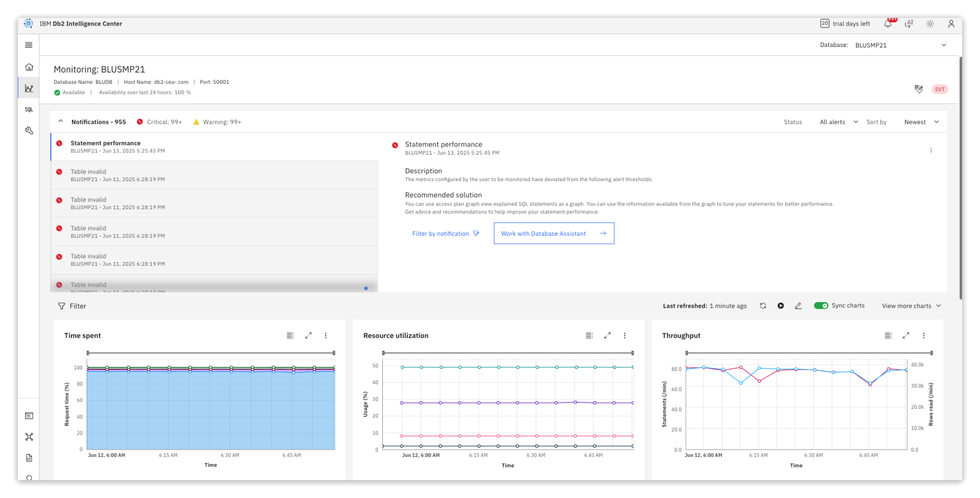Click Critical: 99+ notification count

click(159, 122)
